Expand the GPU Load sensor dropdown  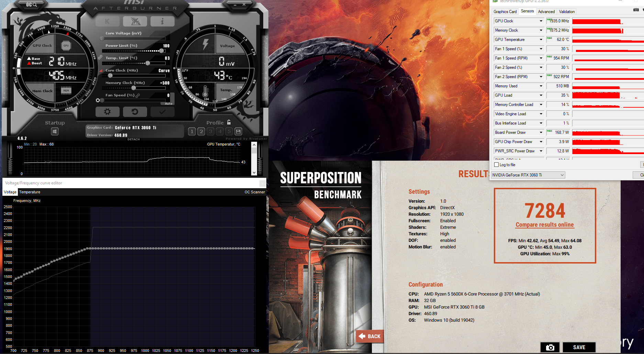tap(541, 95)
